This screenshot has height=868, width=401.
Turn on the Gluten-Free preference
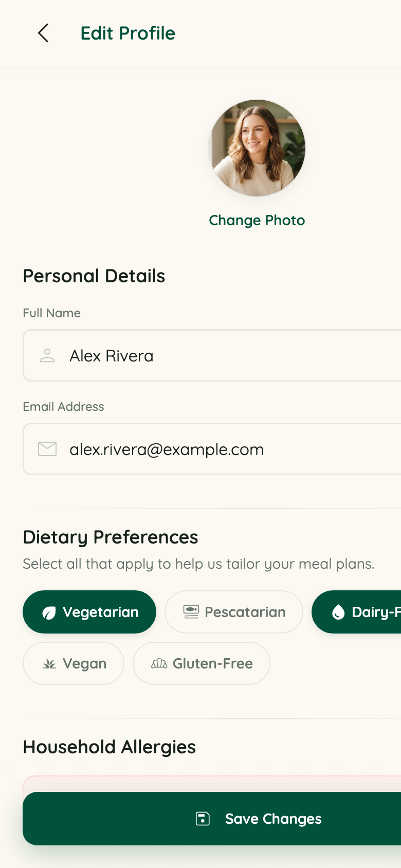[x=202, y=663]
